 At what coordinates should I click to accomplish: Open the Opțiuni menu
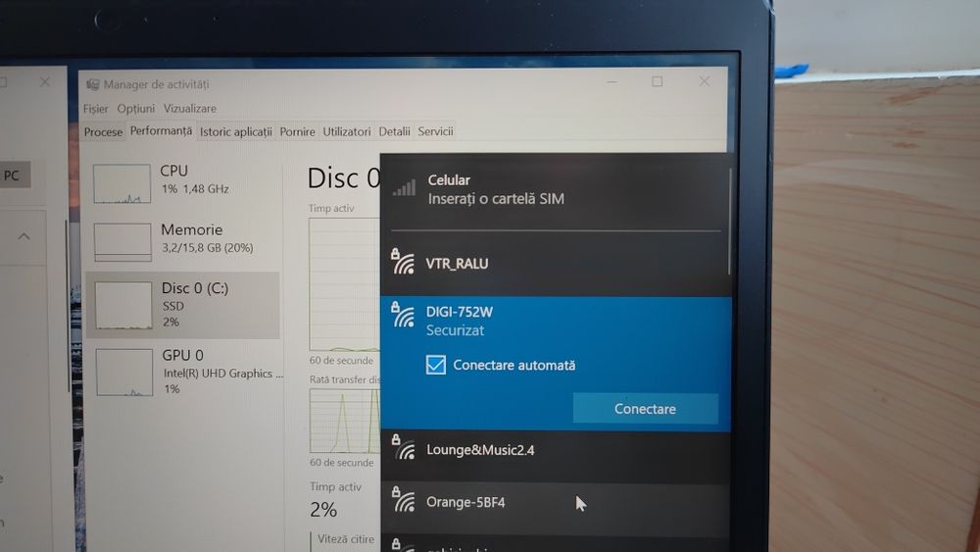tap(135, 109)
